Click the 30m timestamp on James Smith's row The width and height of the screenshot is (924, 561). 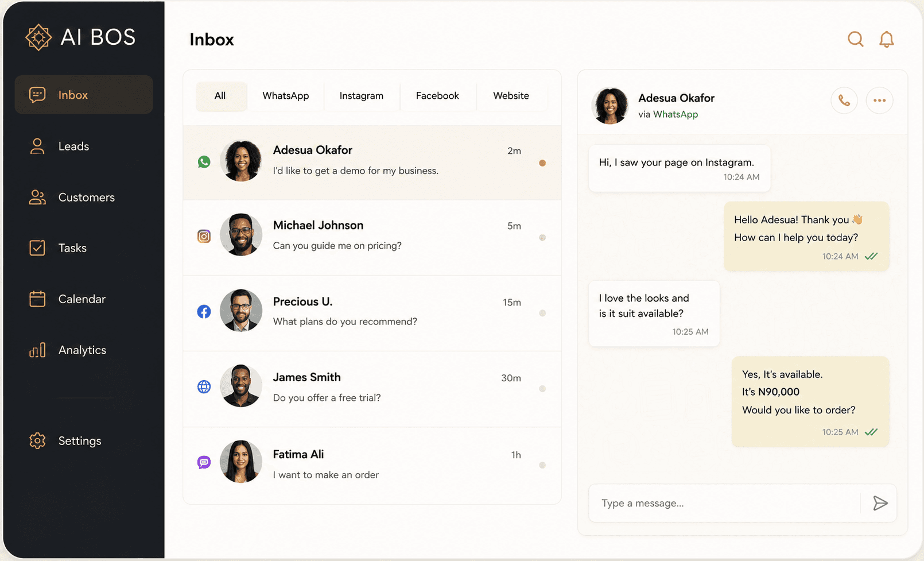(511, 378)
